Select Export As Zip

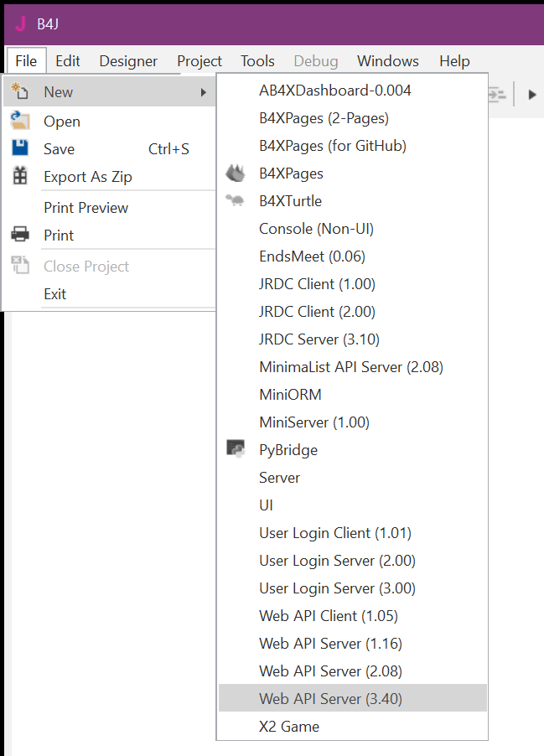[x=110, y=177]
